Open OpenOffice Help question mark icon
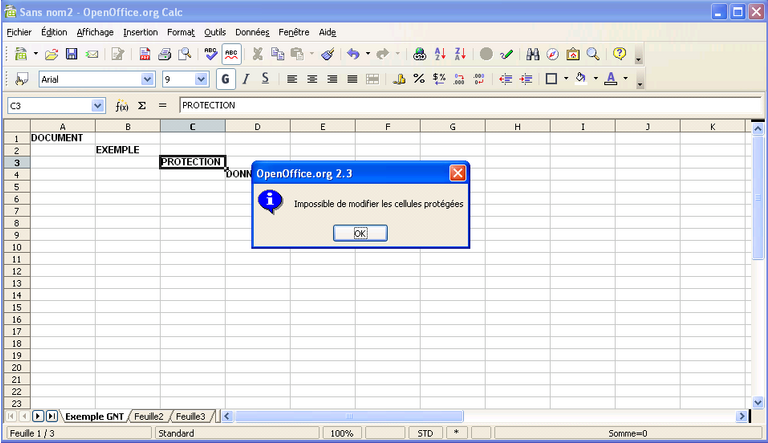The height and width of the screenshot is (443, 768). [x=619, y=54]
